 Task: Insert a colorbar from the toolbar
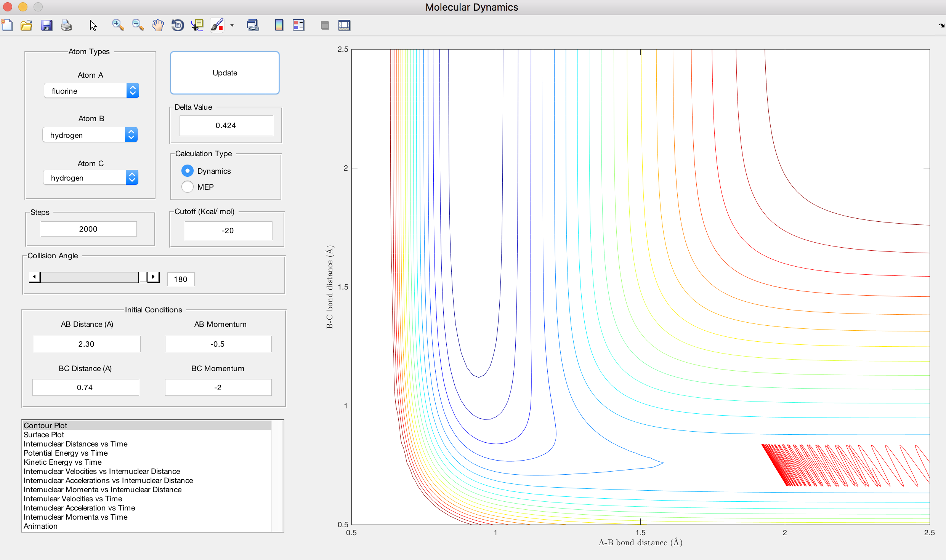point(279,26)
